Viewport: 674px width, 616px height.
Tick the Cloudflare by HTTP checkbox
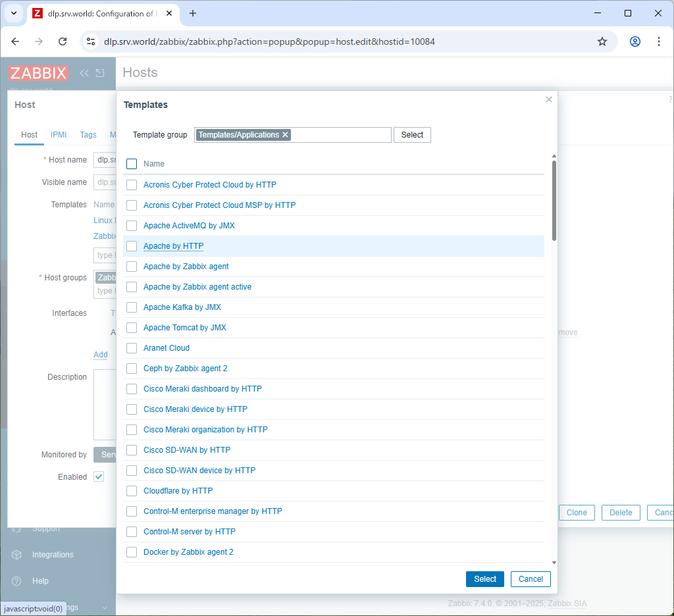click(132, 491)
